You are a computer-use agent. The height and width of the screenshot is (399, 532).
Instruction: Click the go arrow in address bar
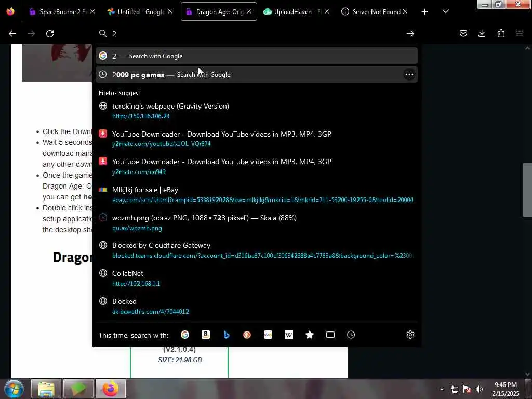pos(410,34)
